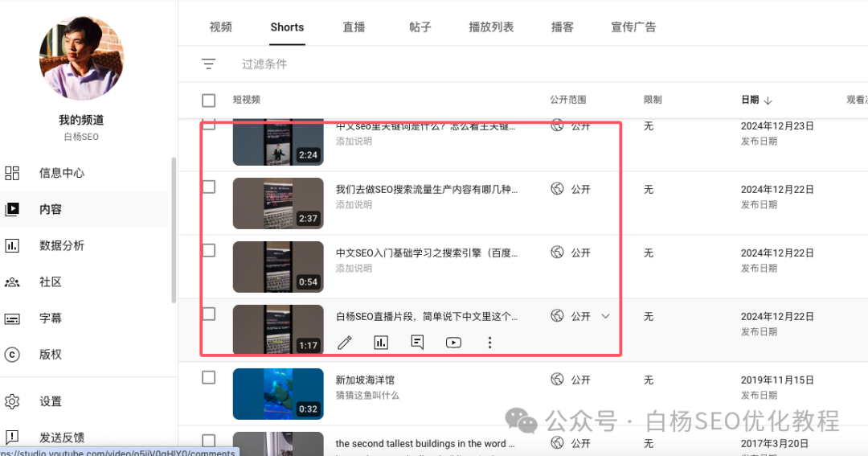Open the analytics bar chart icon for 白杨SEO直播片段
The width and height of the screenshot is (868, 456).
tap(381, 343)
